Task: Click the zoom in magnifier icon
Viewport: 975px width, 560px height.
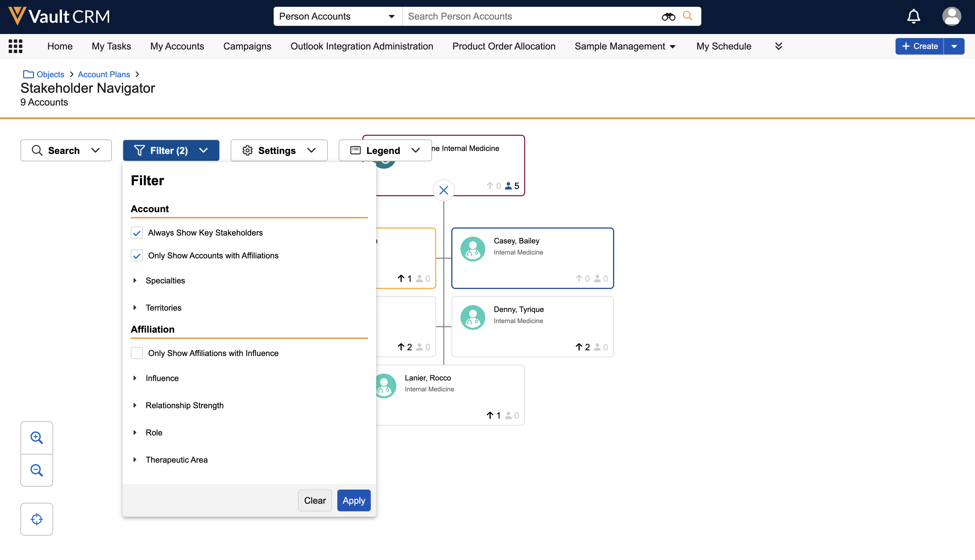Action: (36, 438)
